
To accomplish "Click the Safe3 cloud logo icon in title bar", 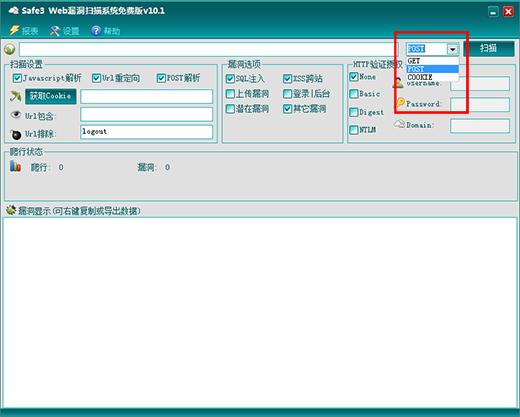I will (x=13, y=11).
